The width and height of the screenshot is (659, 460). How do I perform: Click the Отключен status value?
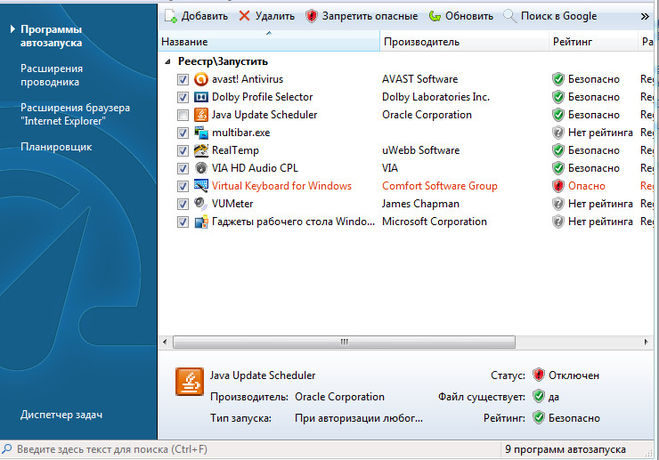pyautogui.click(x=574, y=375)
